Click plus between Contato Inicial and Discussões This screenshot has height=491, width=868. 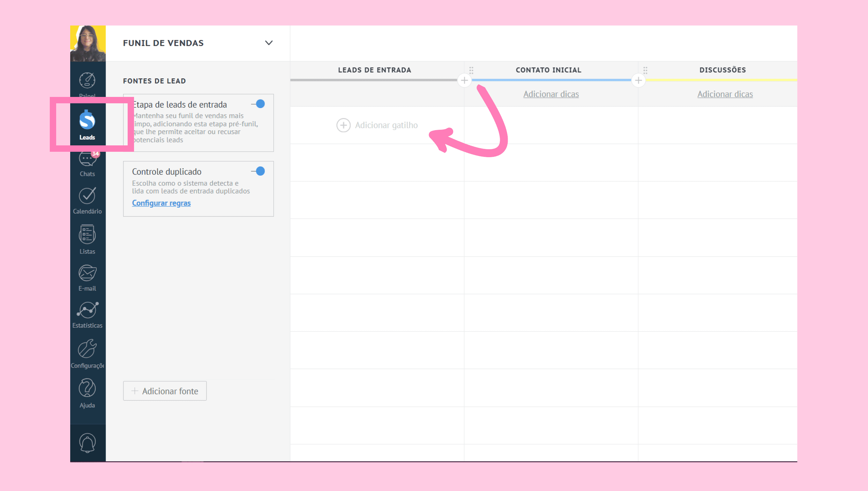(x=639, y=80)
